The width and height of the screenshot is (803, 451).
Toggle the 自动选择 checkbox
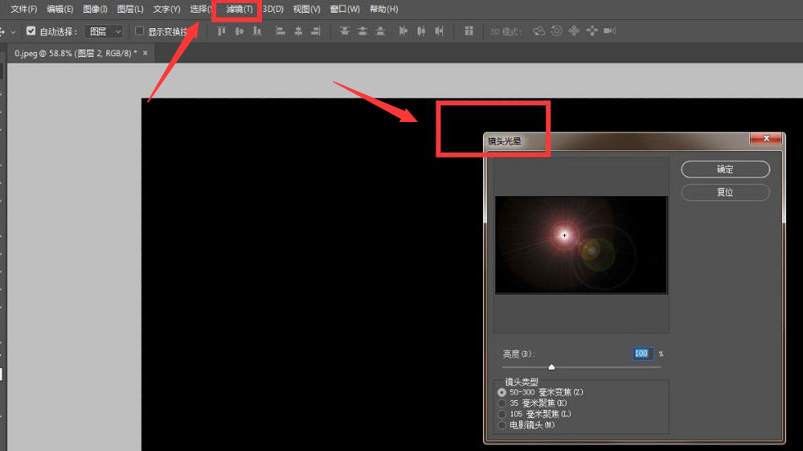pos(30,32)
